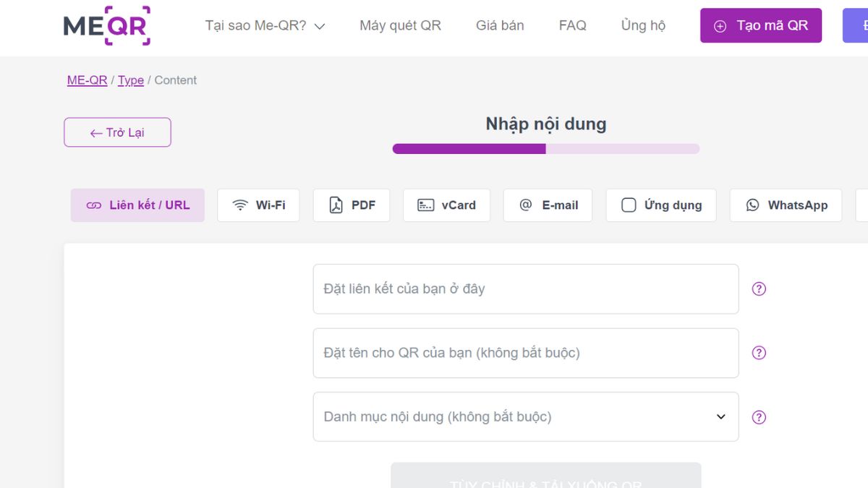The width and height of the screenshot is (868, 488).
Task: Select the Liên kết / URL tab
Action: pos(137,205)
